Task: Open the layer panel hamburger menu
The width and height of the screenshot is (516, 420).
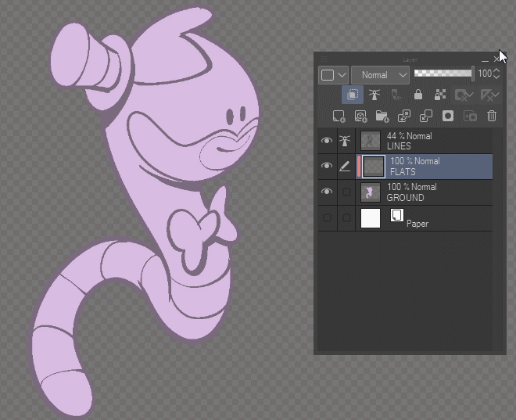Action: tap(324, 59)
